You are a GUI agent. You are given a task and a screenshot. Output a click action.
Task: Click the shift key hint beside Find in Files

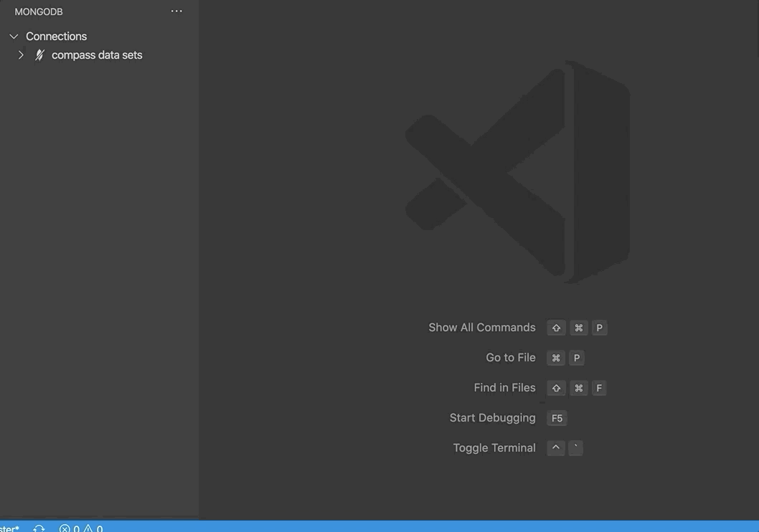tap(556, 388)
